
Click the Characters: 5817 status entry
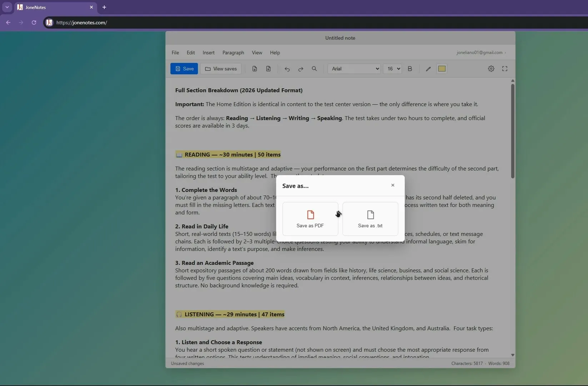click(467, 363)
